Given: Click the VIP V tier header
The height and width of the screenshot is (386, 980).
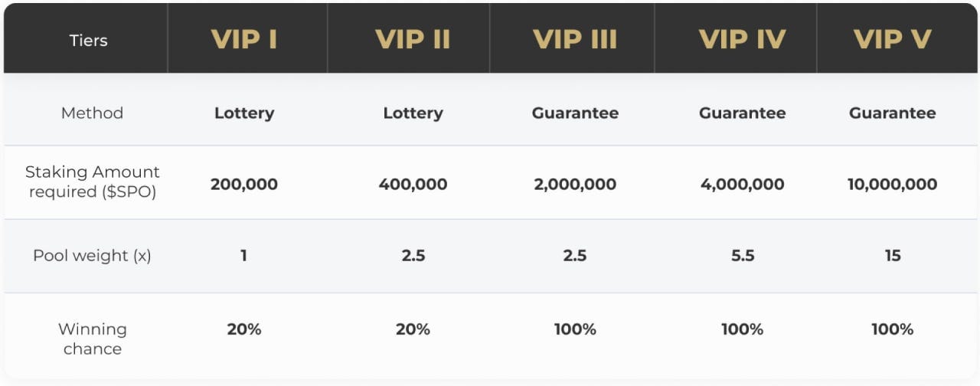Looking at the screenshot, I should click(892, 40).
